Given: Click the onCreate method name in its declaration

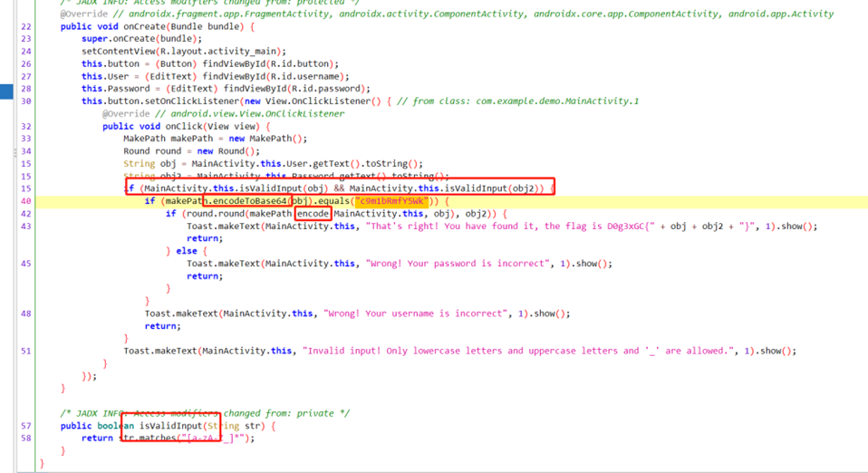Looking at the screenshot, I should coord(144,26).
